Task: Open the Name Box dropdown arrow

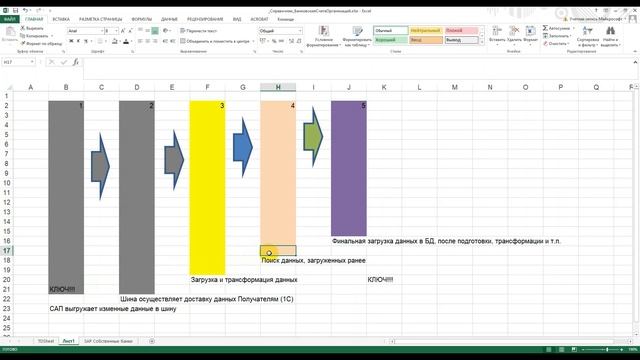Action: point(32,62)
